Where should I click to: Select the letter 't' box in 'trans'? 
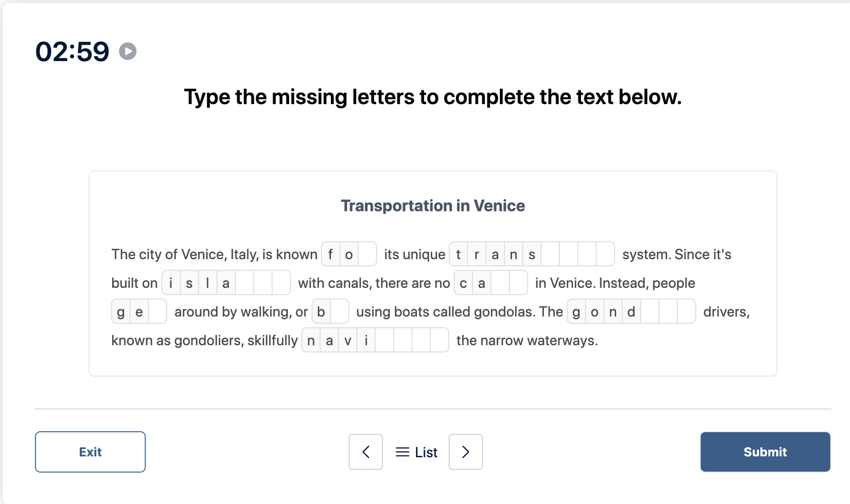tap(457, 254)
